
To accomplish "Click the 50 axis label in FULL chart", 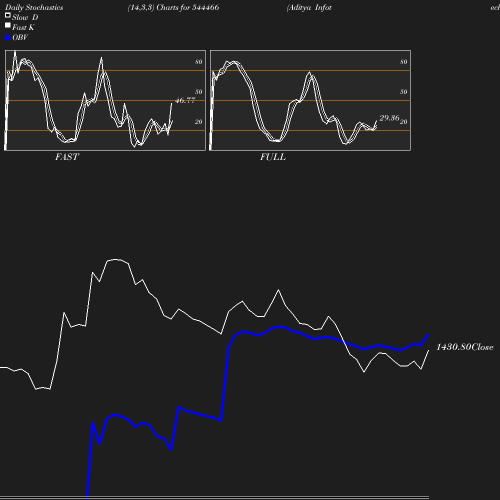I will point(404,92).
